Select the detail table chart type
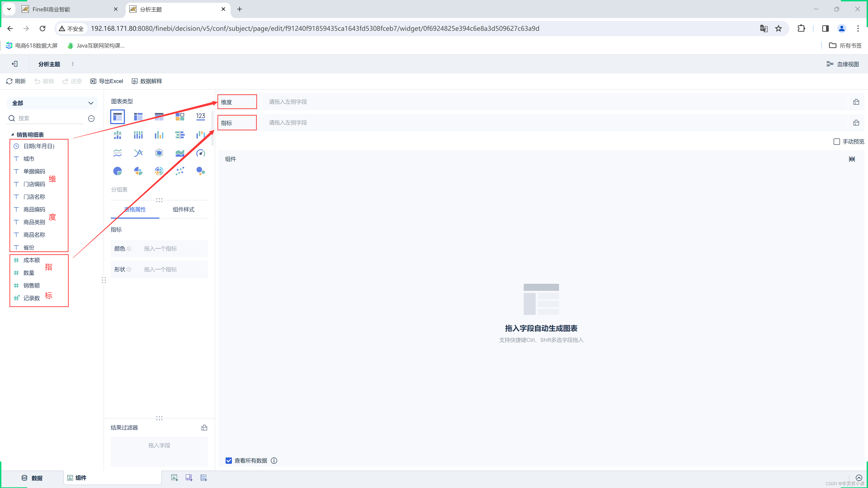The height and width of the screenshot is (488, 868). 159,117
